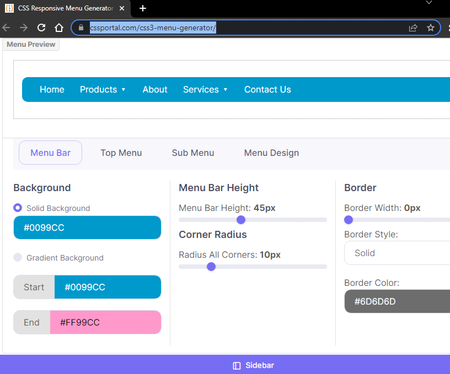This screenshot has height=374, width=450.
Task: Click the gradient Start label
Action: (34, 287)
